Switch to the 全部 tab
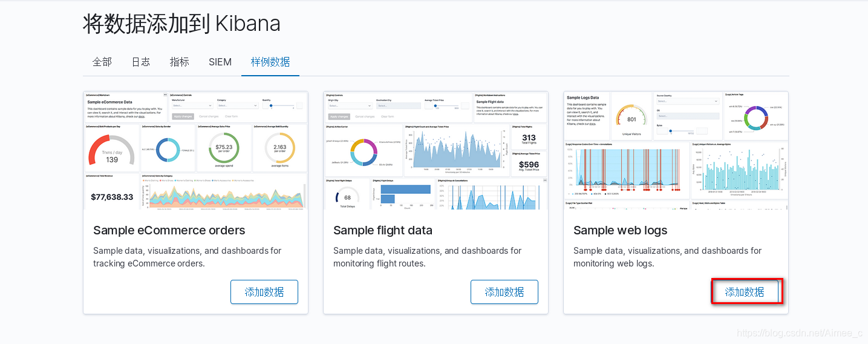 pyautogui.click(x=102, y=62)
